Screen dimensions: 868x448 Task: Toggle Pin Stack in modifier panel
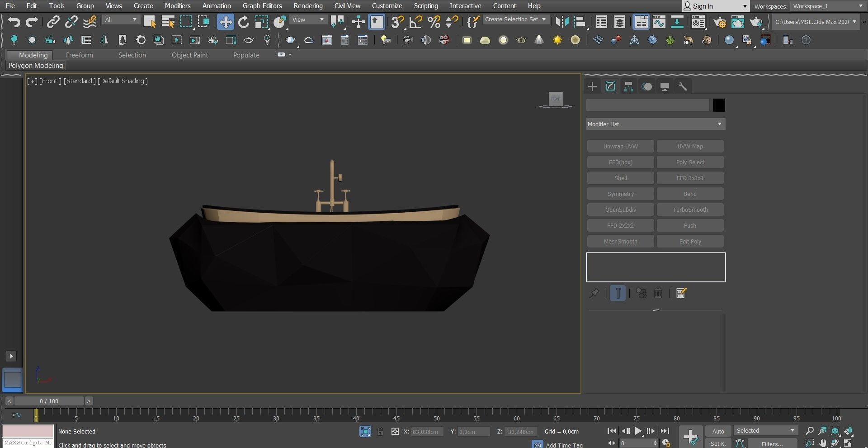594,293
